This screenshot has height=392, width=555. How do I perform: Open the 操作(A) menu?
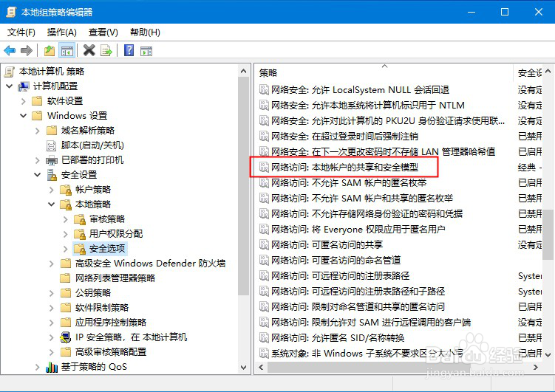[62, 32]
